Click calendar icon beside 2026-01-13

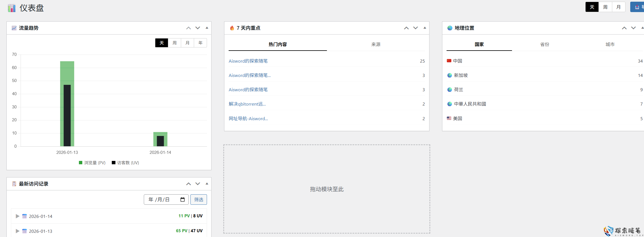(x=24, y=231)
